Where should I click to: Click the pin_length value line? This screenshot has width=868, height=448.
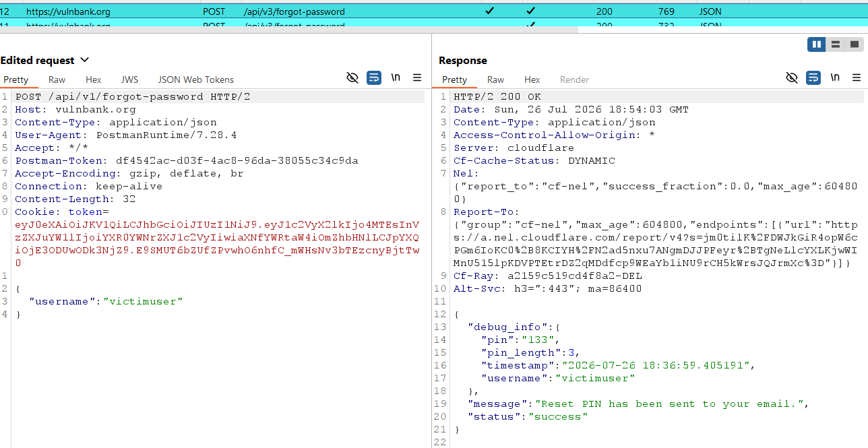click(531, 352)
